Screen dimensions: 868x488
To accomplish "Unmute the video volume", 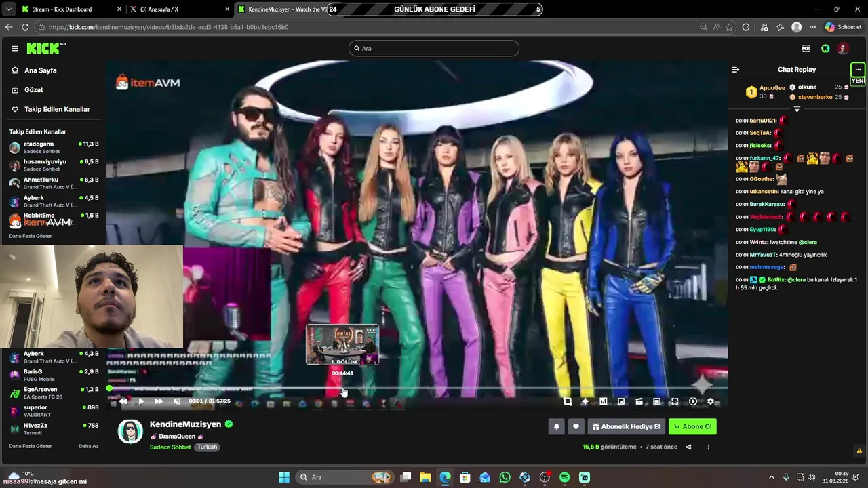I will pyautogui.click(x=177, y=401).
